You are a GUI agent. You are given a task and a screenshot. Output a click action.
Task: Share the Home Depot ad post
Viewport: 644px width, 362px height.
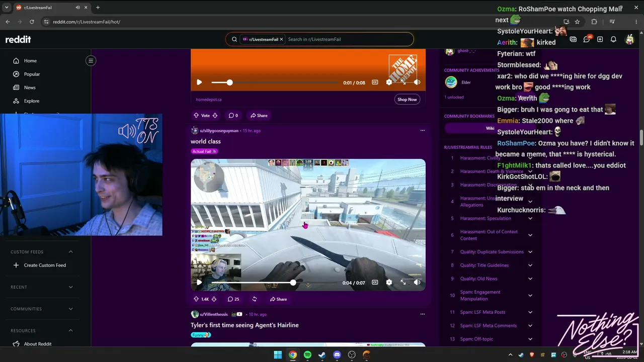pos(259,116)
